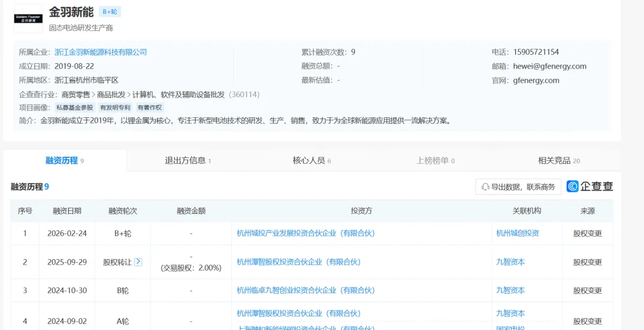
Task: Click the phone number 15905721154
Action: (536, 52)
